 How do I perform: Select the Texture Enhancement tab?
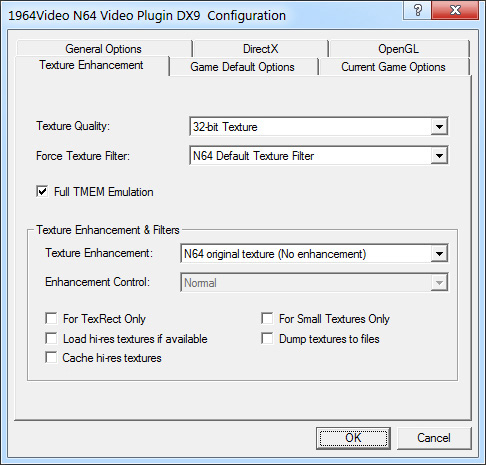pos(91,65)
